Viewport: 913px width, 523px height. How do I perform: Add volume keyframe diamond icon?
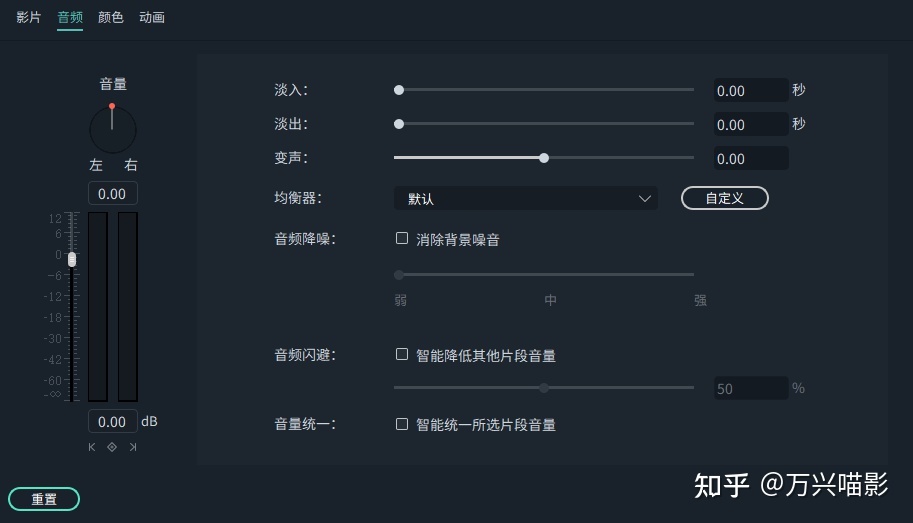point(112,447)
